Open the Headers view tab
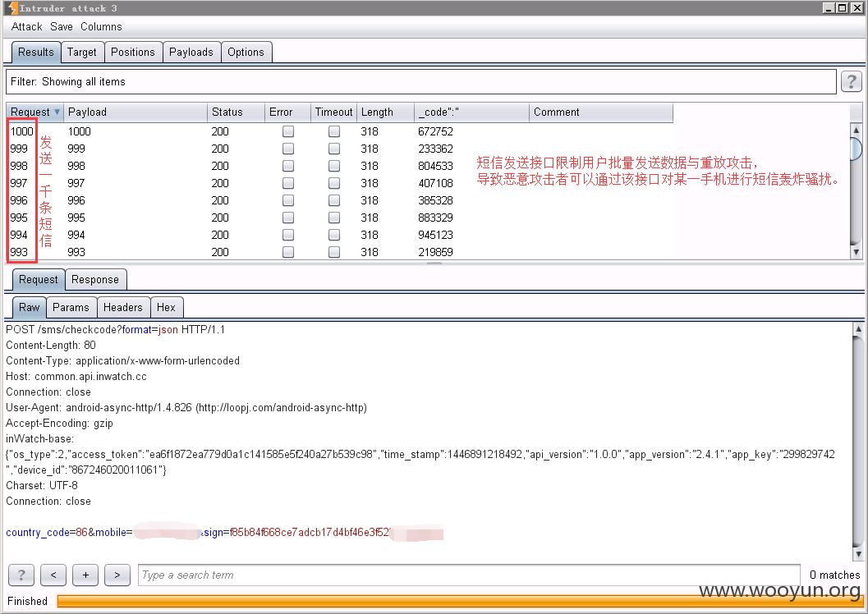The height and width of the screenshot is (614, 868). click(123, 307)
